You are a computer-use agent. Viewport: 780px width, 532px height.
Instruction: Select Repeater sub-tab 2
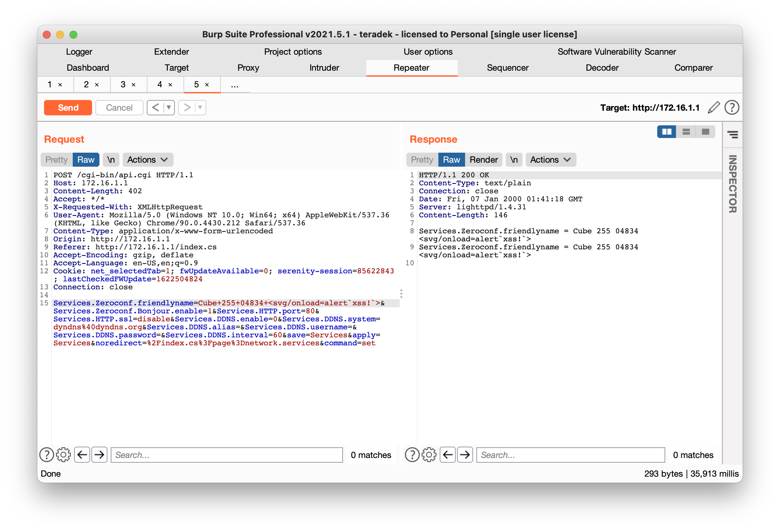pos(86,85)
